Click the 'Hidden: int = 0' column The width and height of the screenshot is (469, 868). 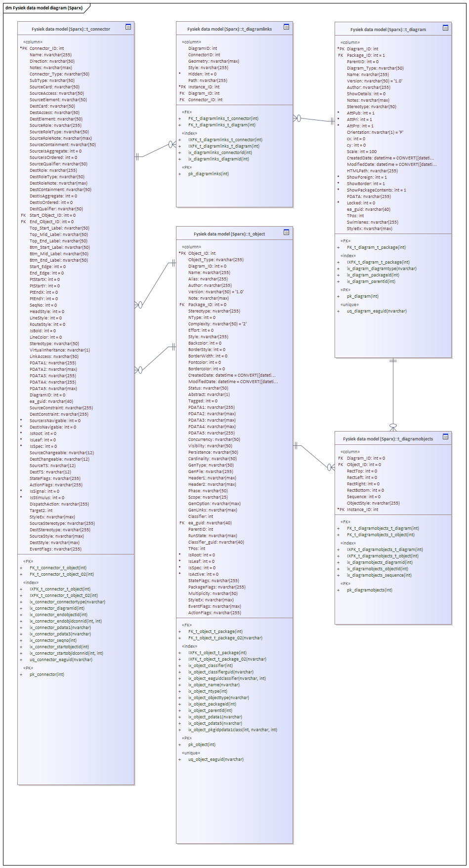202,74
